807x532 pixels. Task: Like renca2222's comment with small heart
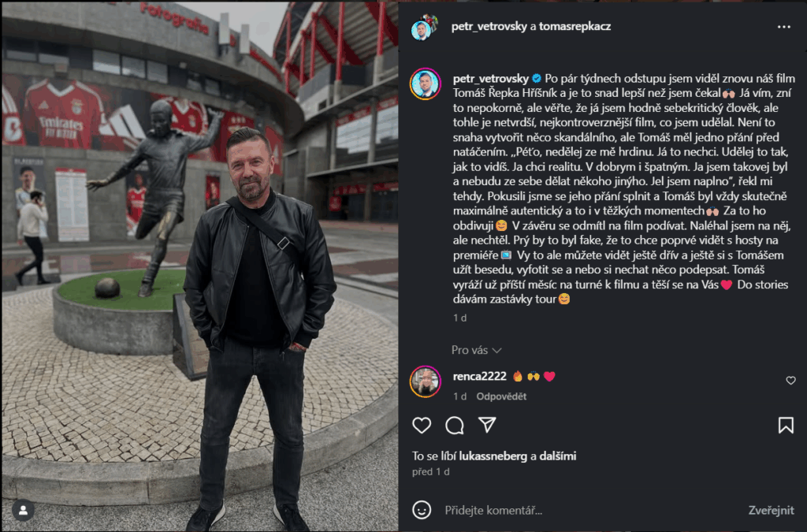coord(791,380)
